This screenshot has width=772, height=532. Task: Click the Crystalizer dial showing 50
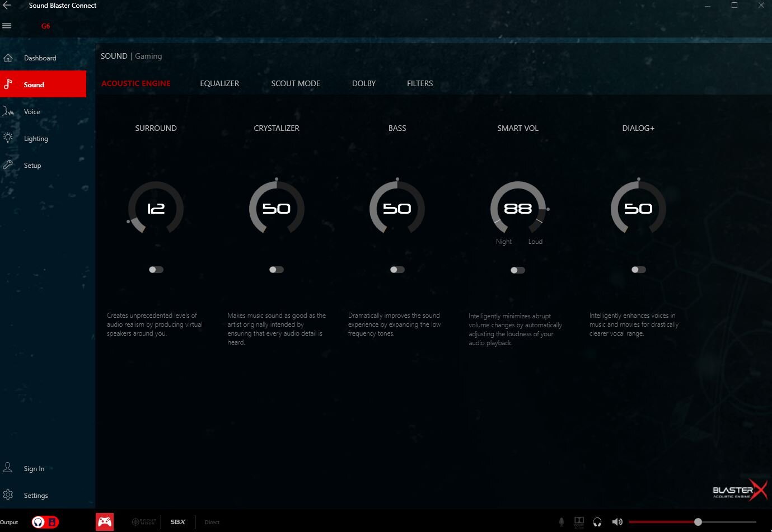coord(277,208)
